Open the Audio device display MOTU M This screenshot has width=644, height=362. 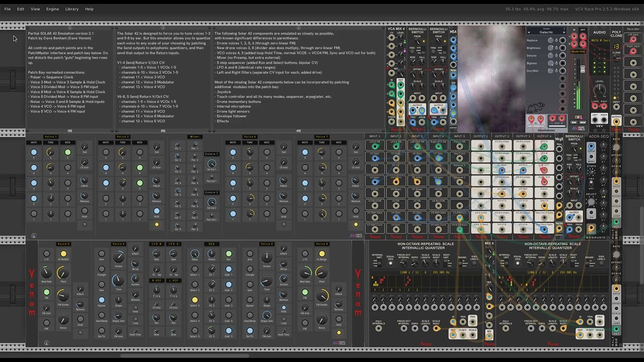(600, 41)
